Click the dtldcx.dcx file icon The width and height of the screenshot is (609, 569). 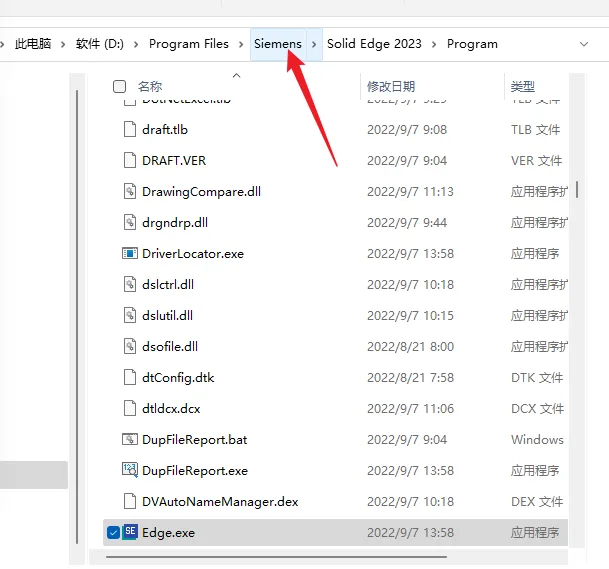130,409
